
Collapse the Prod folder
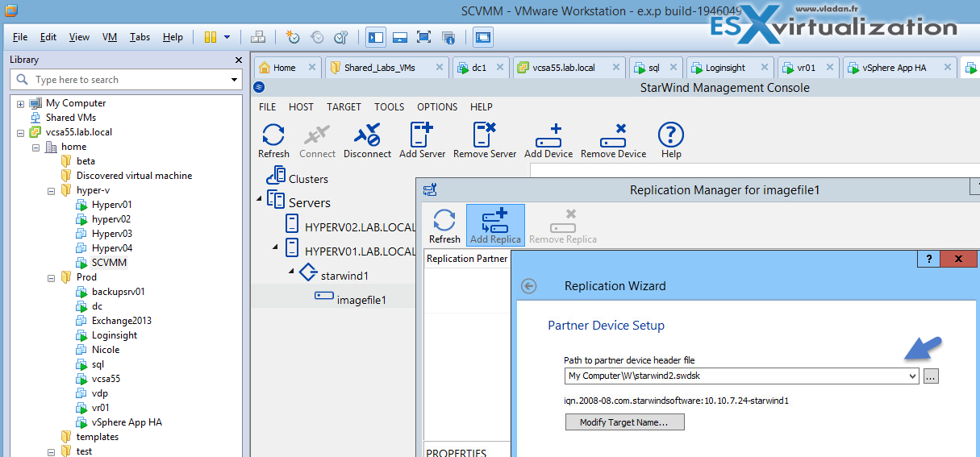(50, 277)
